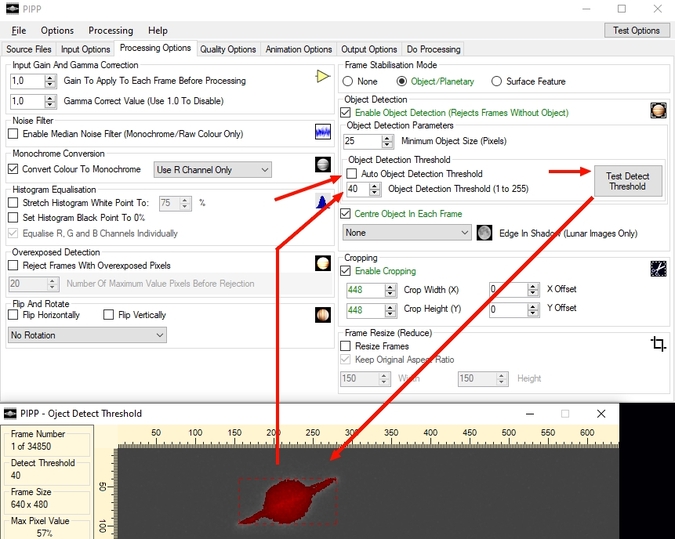
Task: Toggle Enable Median Noise Filter checkbox
Action: [14, 134]
